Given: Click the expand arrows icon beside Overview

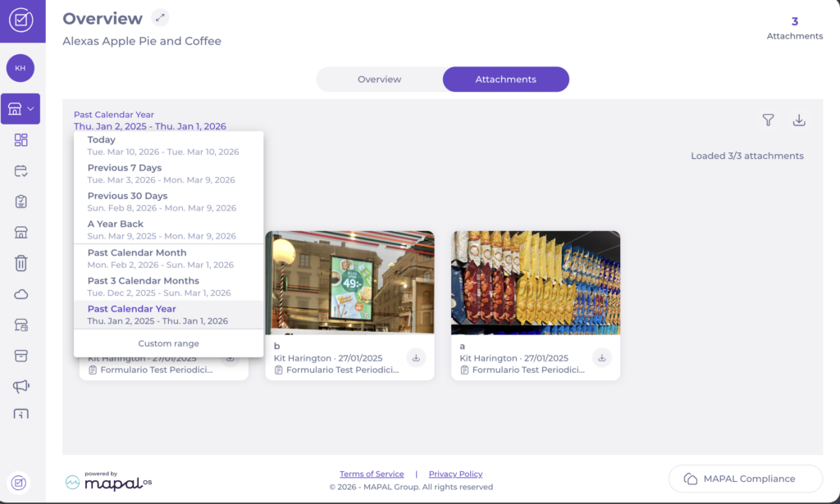Looking at the screenshot, I should (161, 18).
